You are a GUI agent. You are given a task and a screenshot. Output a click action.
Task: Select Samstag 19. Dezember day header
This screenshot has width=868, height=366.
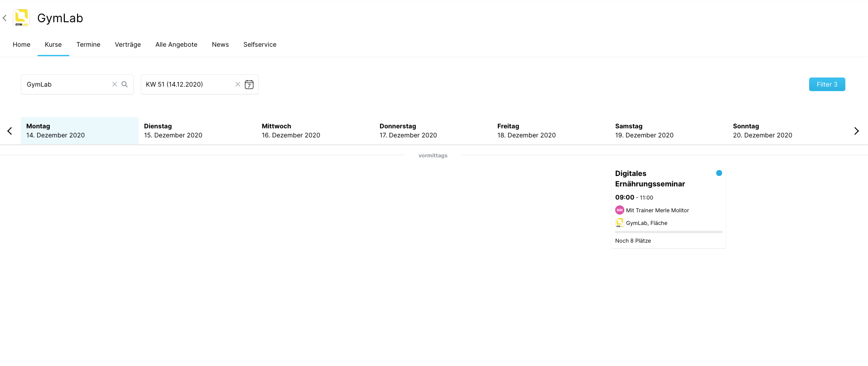click(644, 131)
